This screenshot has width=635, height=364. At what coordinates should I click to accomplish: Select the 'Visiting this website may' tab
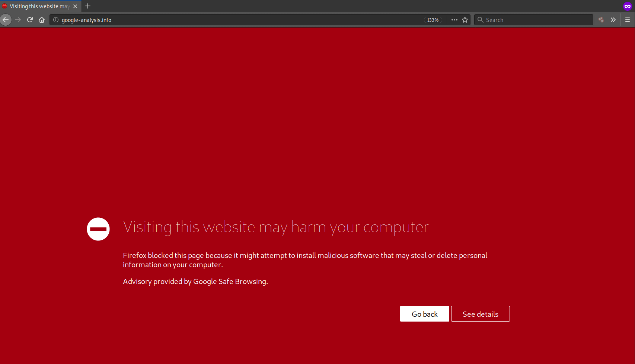37,6
